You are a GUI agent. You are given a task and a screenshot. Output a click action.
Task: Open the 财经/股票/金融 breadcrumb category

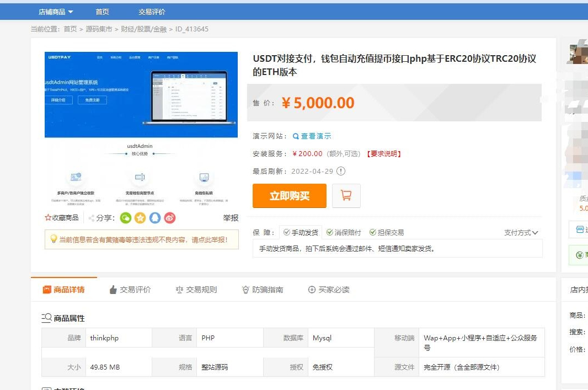click(143, 29)
